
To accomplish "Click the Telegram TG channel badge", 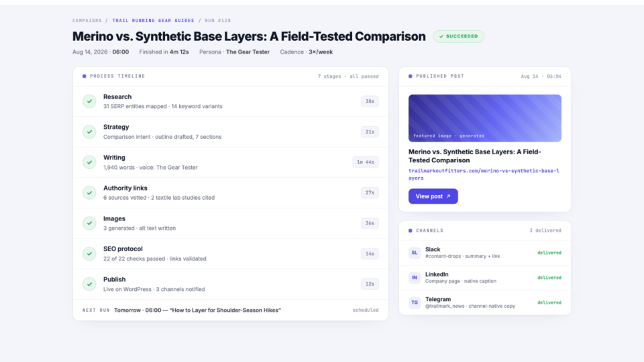I will [415, 302].
